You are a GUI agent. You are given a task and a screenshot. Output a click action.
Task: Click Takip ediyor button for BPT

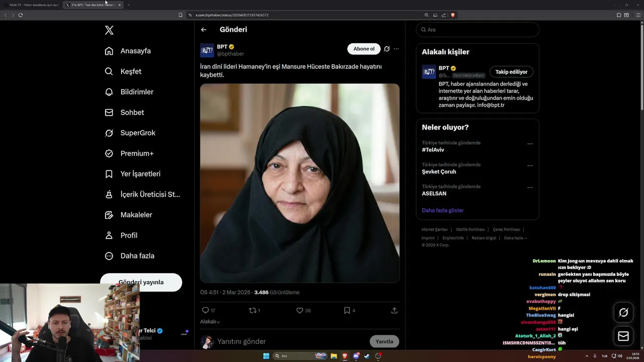pos(512,72)
